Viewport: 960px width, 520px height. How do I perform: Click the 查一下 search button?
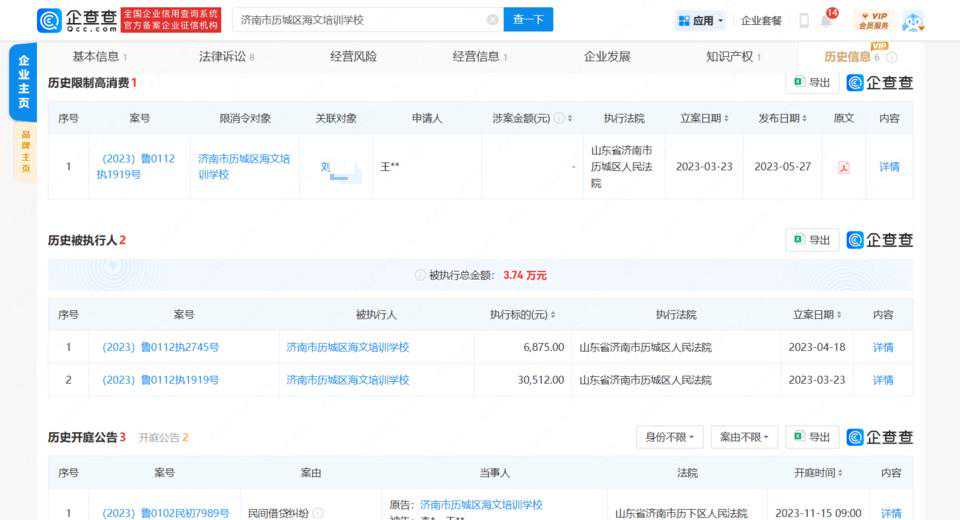click(x=528, y=20)
